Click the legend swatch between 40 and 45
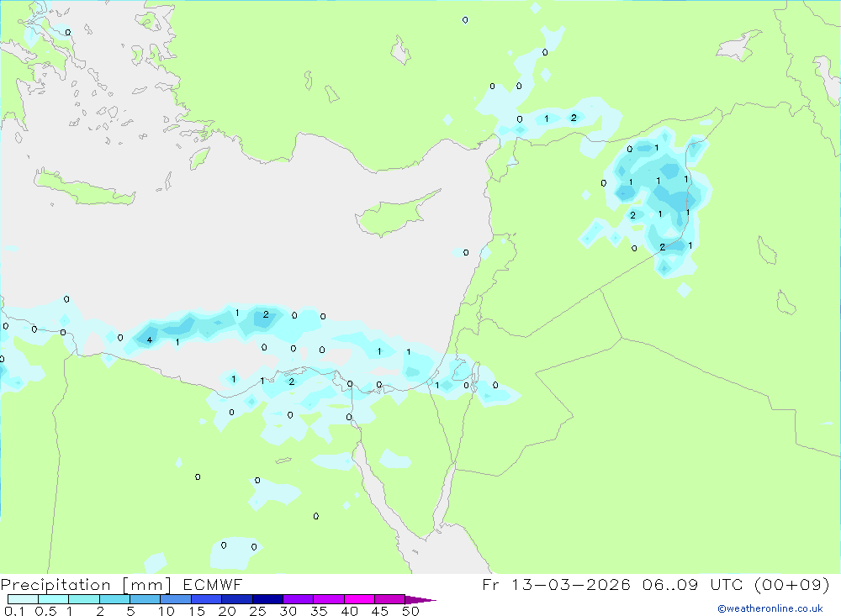The image size is (841, 616). point(359,599)
